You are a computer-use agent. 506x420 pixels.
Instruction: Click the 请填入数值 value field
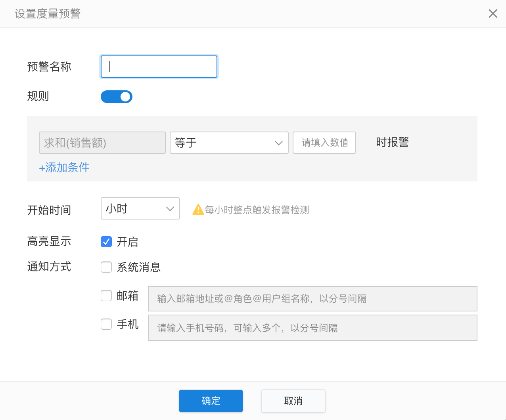tap(324, 143)
